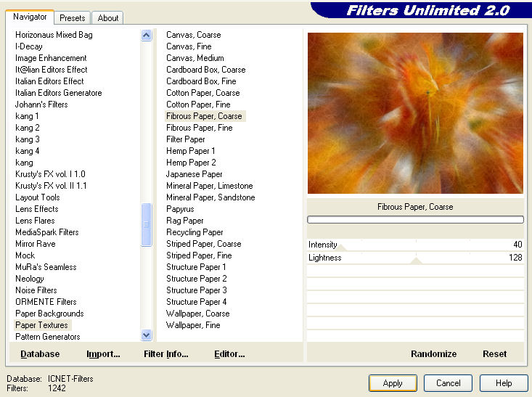Screen dimensions: 532x397
Task: Pick Italian Editors Generatore
Action: tap(58, 93)
